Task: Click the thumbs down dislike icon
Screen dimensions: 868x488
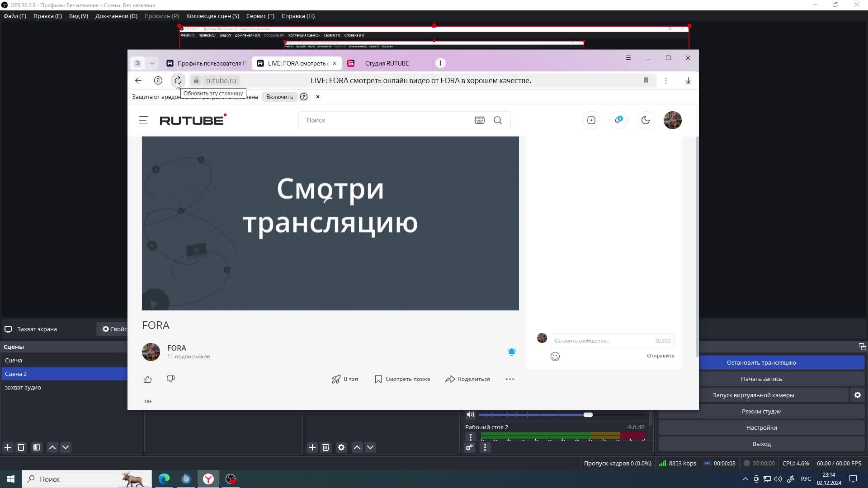Action: click(170, 379)
